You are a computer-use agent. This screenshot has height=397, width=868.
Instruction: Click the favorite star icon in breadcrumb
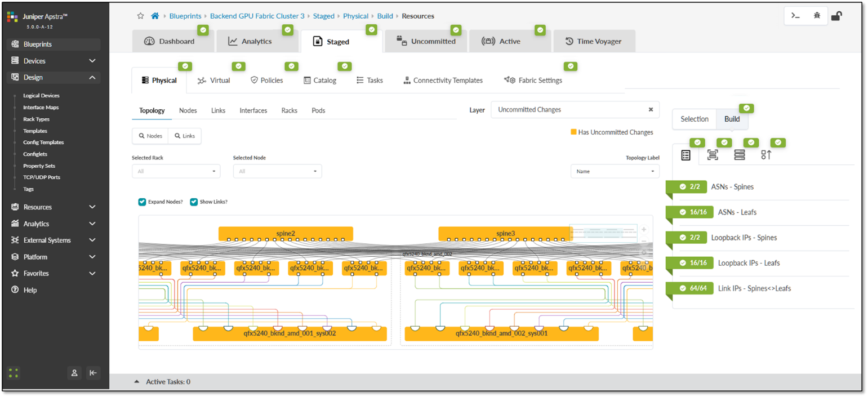tap(141, 16)
